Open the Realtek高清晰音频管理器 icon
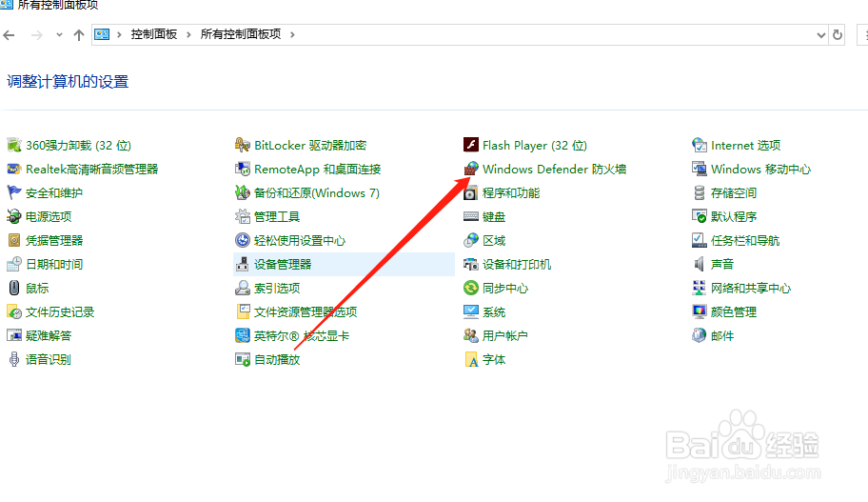Image resolution: width=868 pixels, height=502 pixels. 14,169
